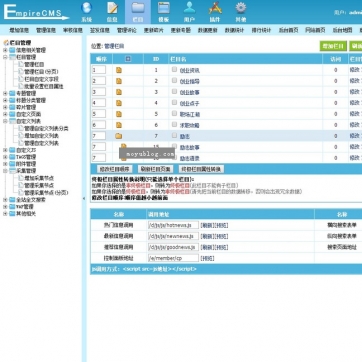This screenshot has height=362, width=362.
Task: Open the 插件 (Plugin) tools icon
Action: (x=215, y=8)
